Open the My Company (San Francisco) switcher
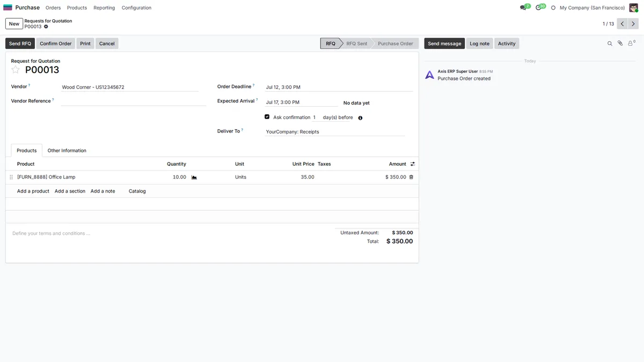The height and width of the screenshot is (362, 644). coord(592,8)
